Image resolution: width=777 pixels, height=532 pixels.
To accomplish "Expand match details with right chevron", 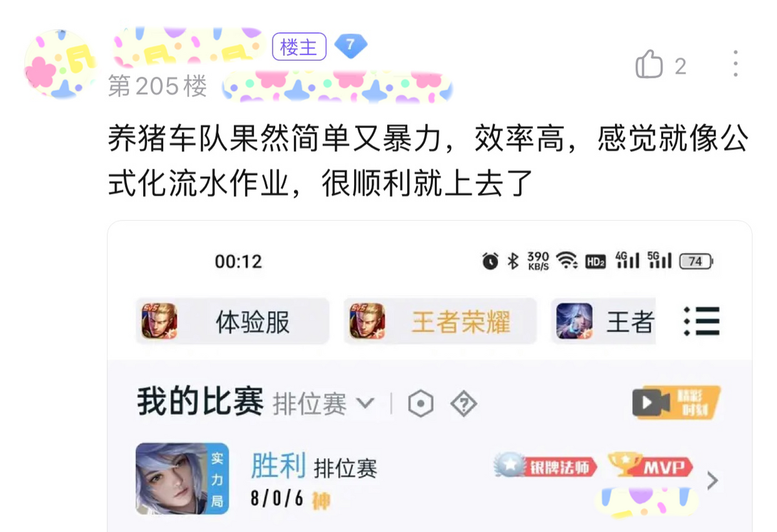I will click(x=712, y=480).
